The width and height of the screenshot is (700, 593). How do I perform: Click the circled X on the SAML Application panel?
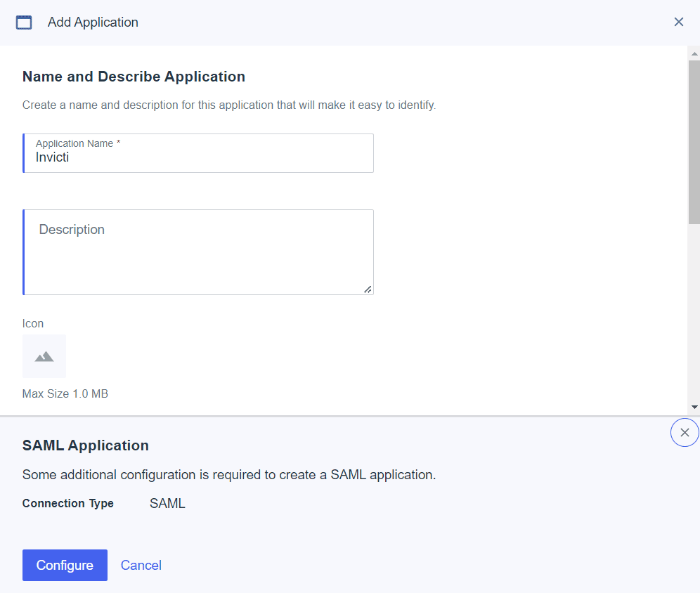tap(685, 432)
